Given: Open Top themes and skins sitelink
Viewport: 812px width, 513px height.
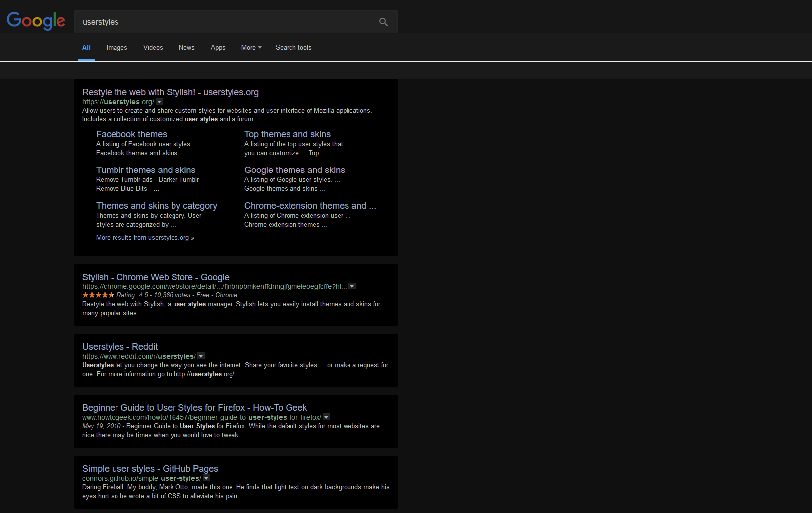Looking at the screenshot, I should point(288,134).
